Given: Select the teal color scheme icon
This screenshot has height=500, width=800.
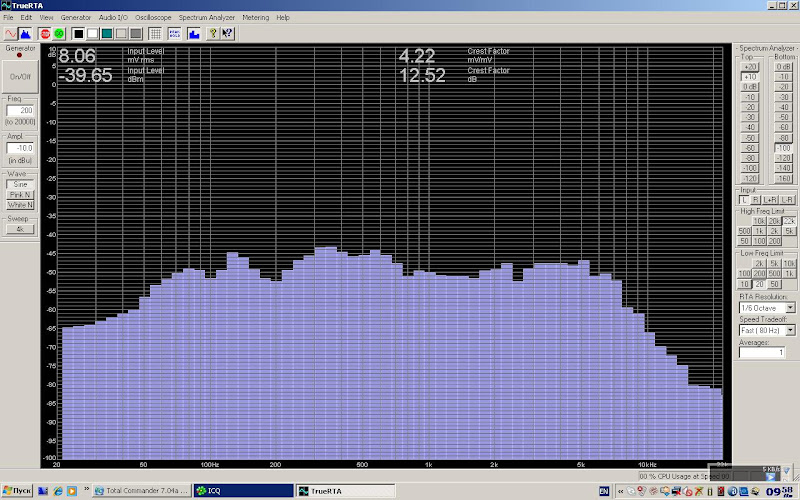Looking at the screenshot, I should (106, 33).
